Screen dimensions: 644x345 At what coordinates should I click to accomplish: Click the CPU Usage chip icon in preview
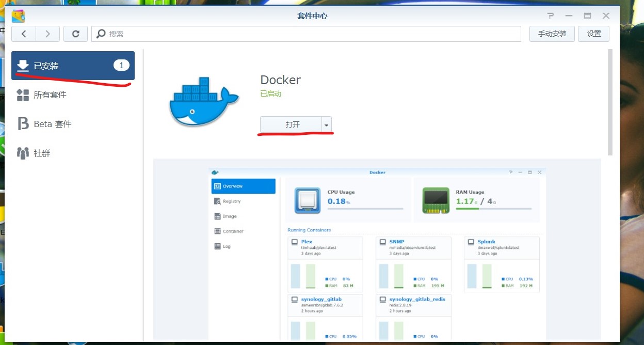pos(308,200)
